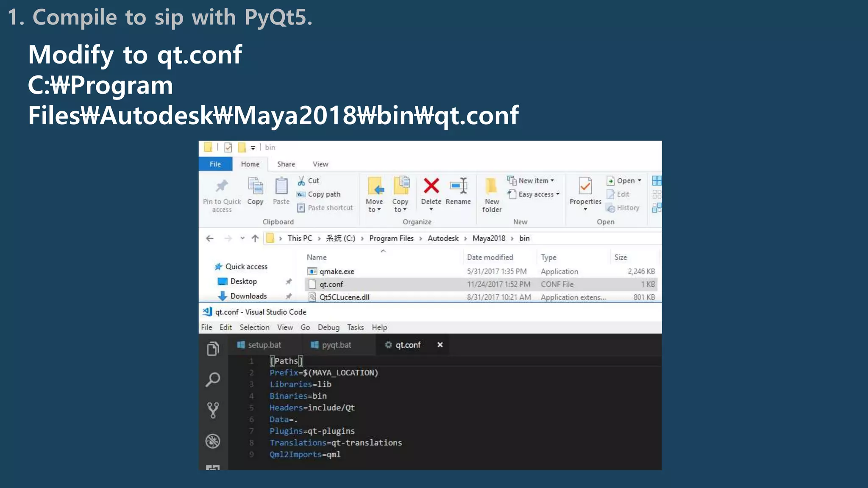Viewport: 868px width, 488px height.
Task: Sort by the Size column header
Action: 620,258
